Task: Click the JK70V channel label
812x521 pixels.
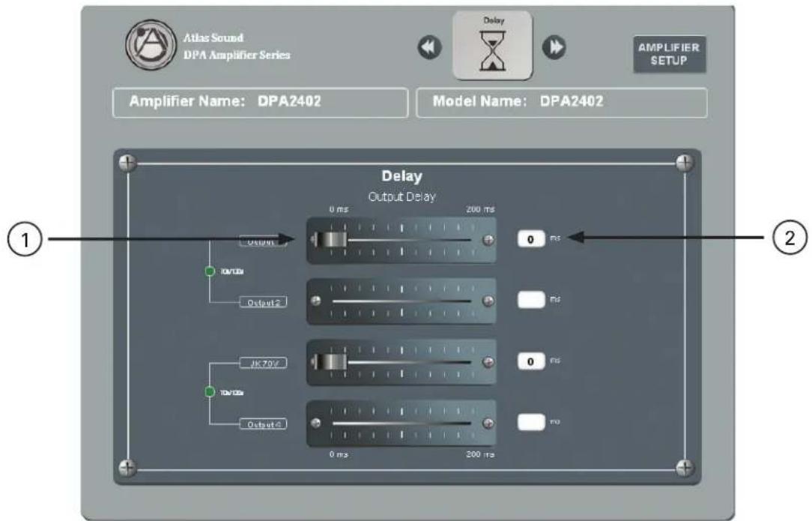Action: tap(263, 364)
